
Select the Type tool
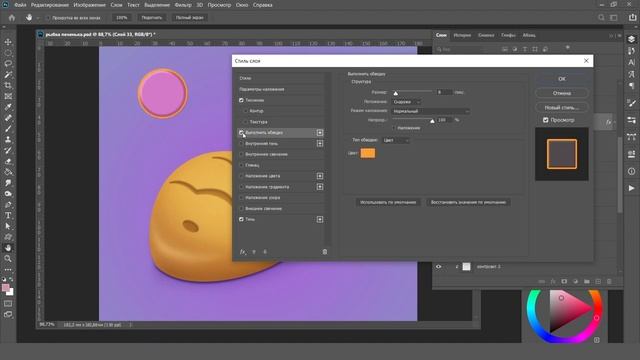[8, 216]
